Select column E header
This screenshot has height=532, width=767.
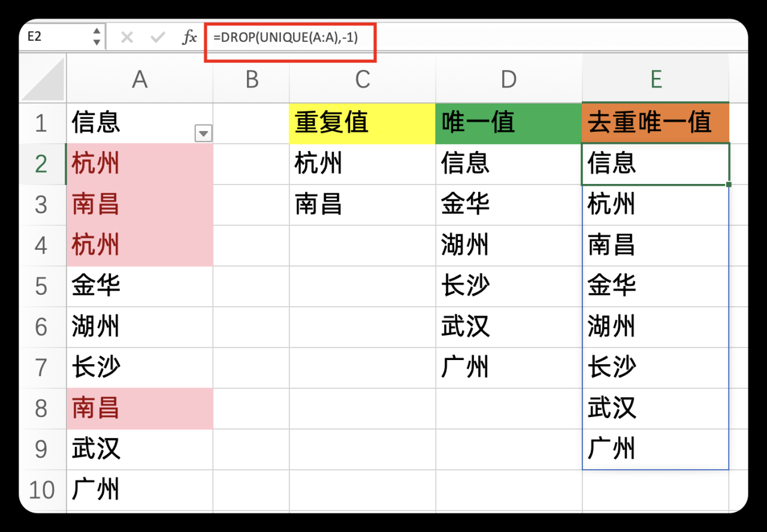[x=656, y=78]
